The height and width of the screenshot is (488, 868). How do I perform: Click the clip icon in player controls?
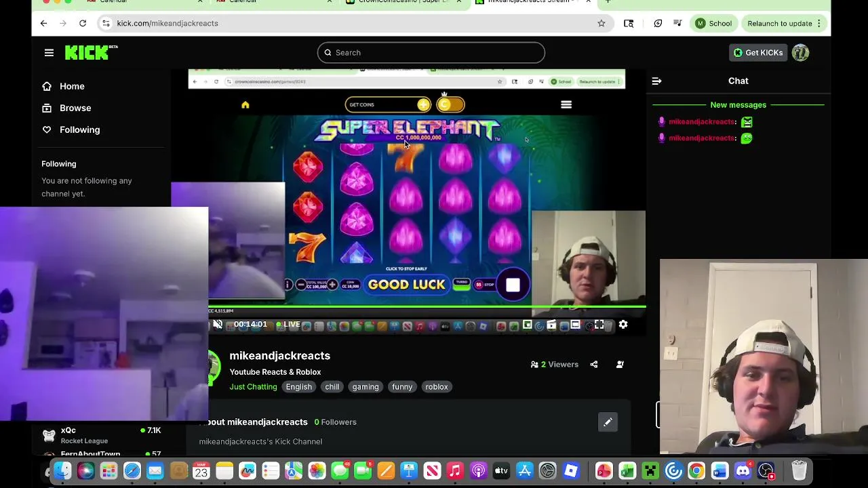coord(551,325)
